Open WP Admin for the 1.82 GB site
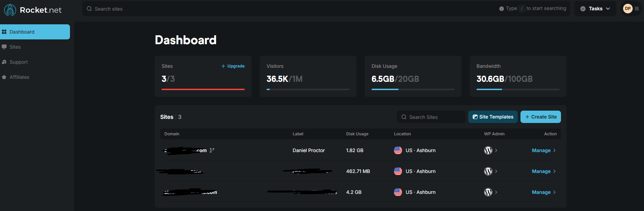Image resolution: width=644 pixels, height=211 pixels. pyautogui.click(x=488, y=150)
